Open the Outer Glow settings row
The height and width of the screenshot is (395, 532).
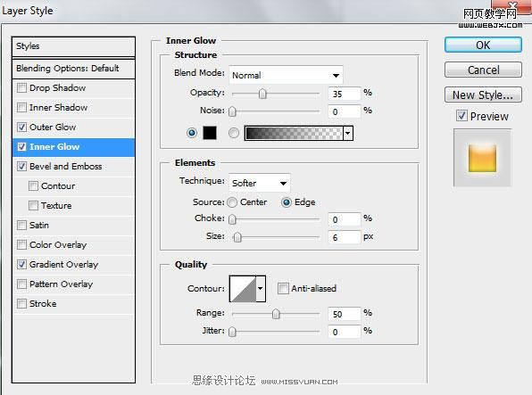pyautogui.click(x=73, y=128)
